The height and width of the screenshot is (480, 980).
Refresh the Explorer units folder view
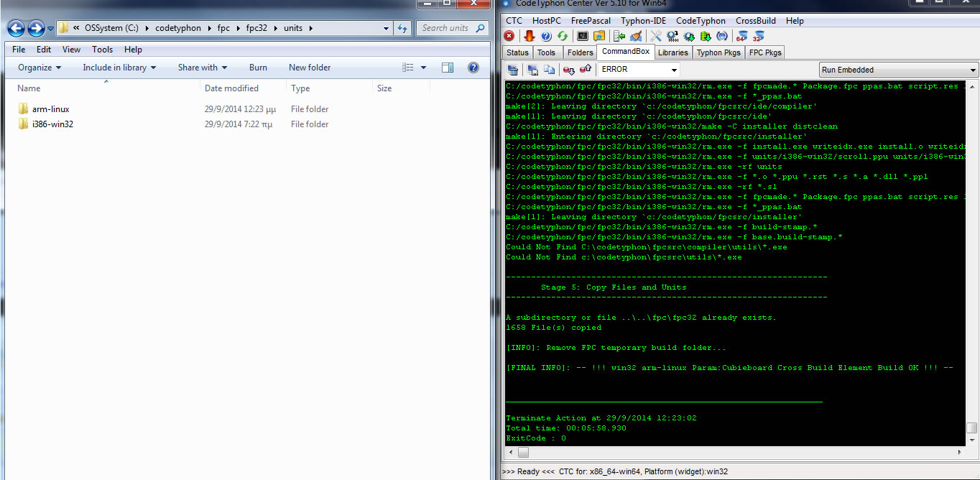(x=403, y=29)
